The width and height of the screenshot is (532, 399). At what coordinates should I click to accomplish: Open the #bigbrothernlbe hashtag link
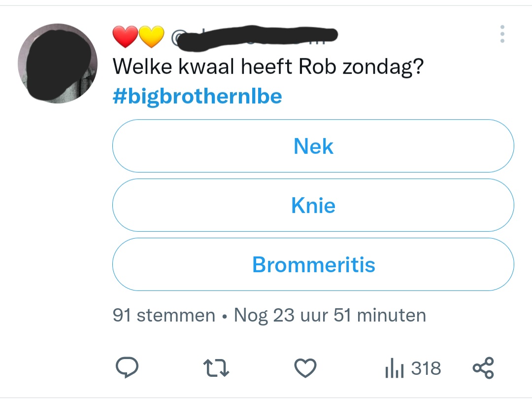pos(197,97)
